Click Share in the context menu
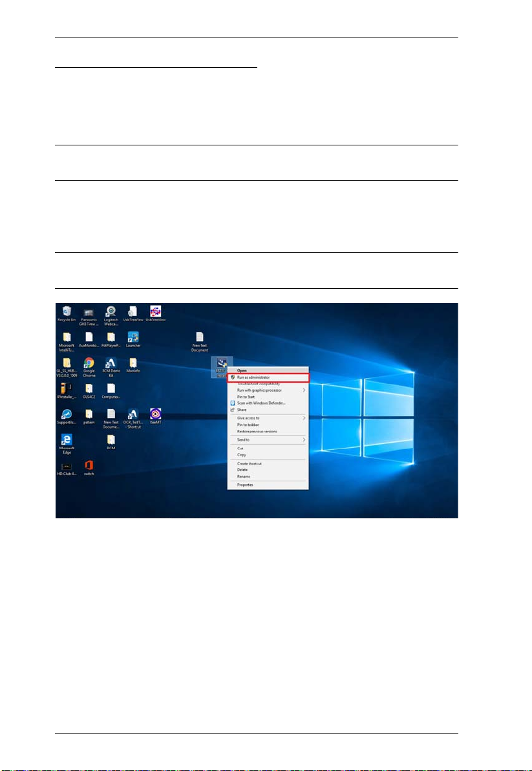 [x=268, y=410]
